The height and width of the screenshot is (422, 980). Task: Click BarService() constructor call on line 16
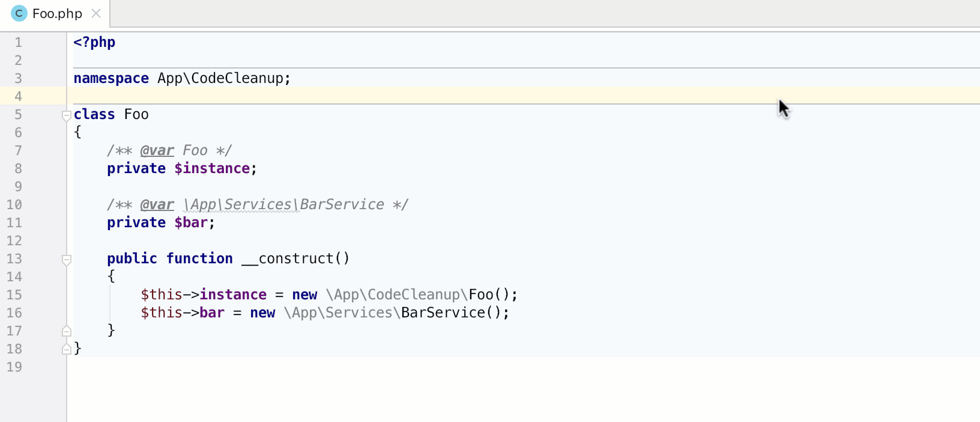443,313
